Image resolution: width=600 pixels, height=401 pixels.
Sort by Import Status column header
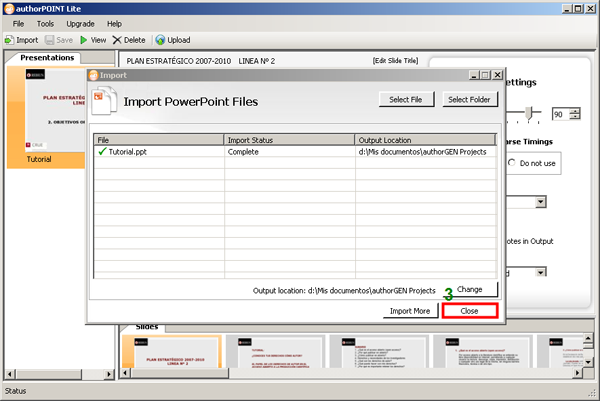coord(289,140)
